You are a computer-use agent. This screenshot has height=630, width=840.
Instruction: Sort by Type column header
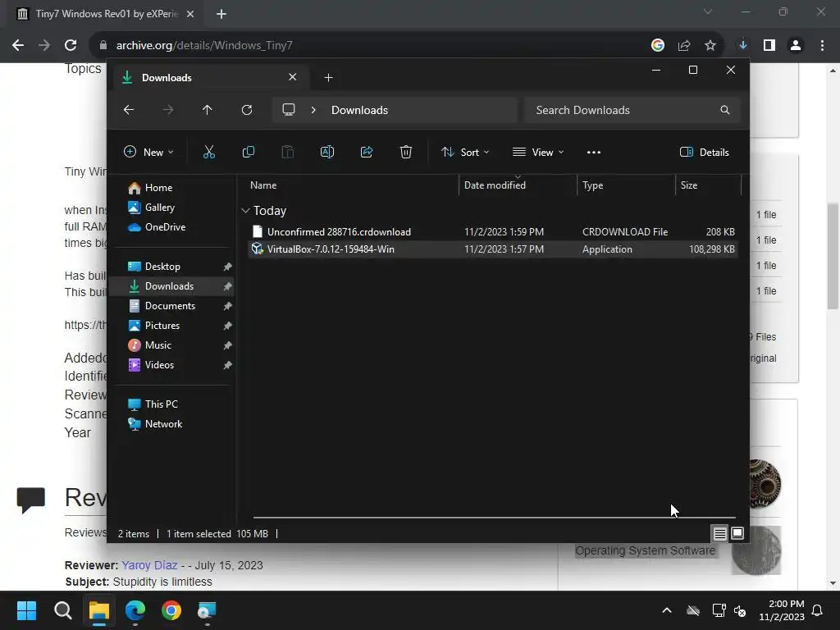[626, 185]
